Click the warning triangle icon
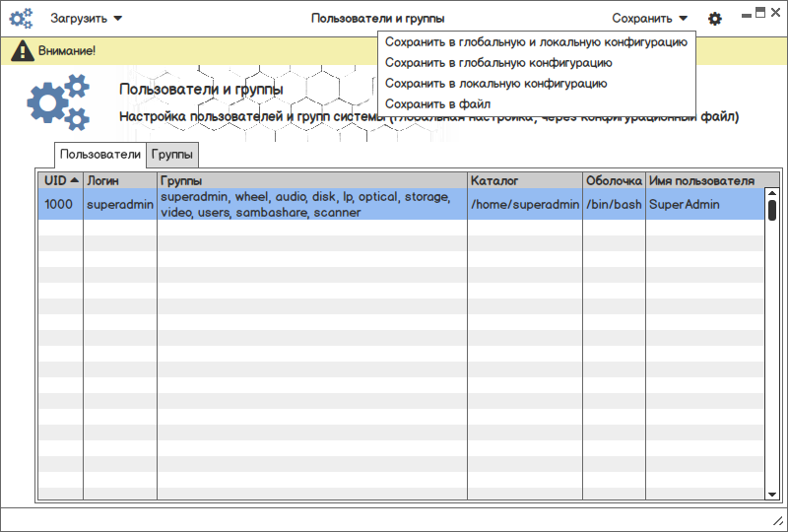 coord(22,50)
